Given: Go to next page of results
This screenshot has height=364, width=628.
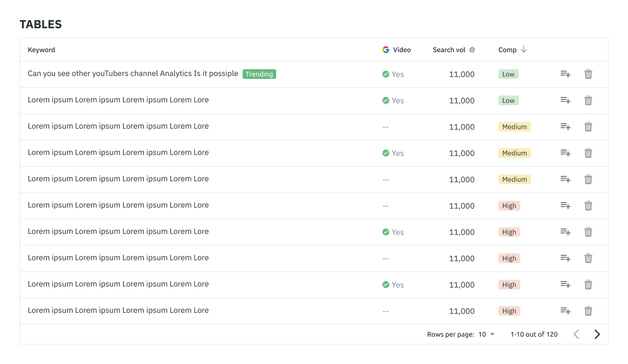Looking at the screenshot, I should (x=597, y=334).
